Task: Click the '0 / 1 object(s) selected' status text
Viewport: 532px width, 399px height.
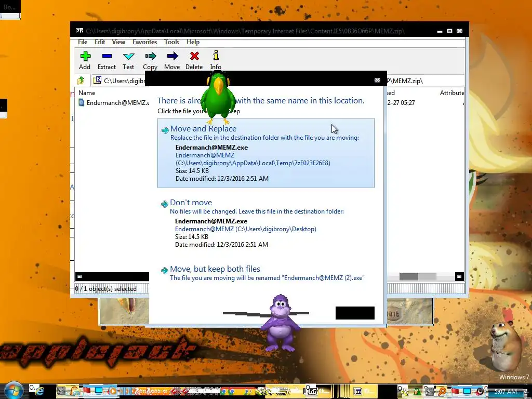Action: click(x=106, y=289)
